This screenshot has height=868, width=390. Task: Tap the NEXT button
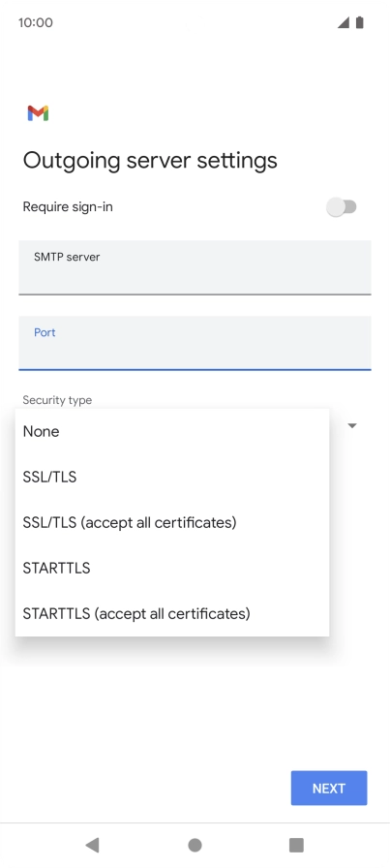pos(329,788)
